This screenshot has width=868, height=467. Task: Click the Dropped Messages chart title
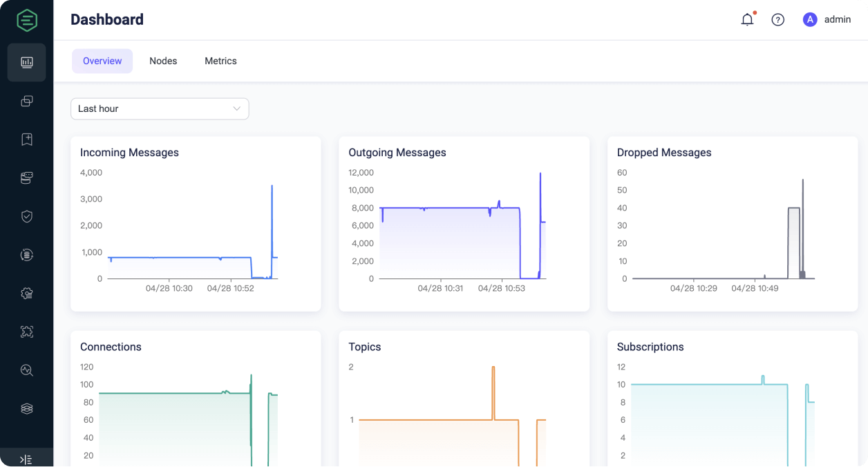pyautogui.click(x=664, y=153)
